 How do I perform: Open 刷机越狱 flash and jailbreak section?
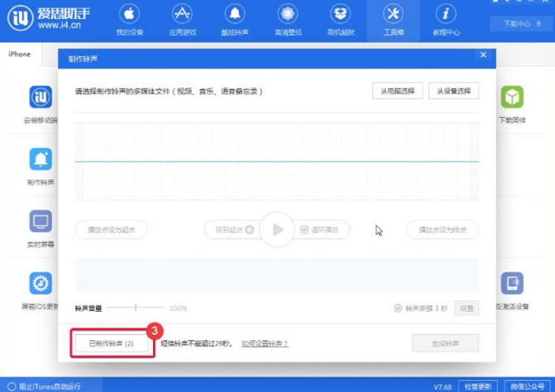click(340, 21)
